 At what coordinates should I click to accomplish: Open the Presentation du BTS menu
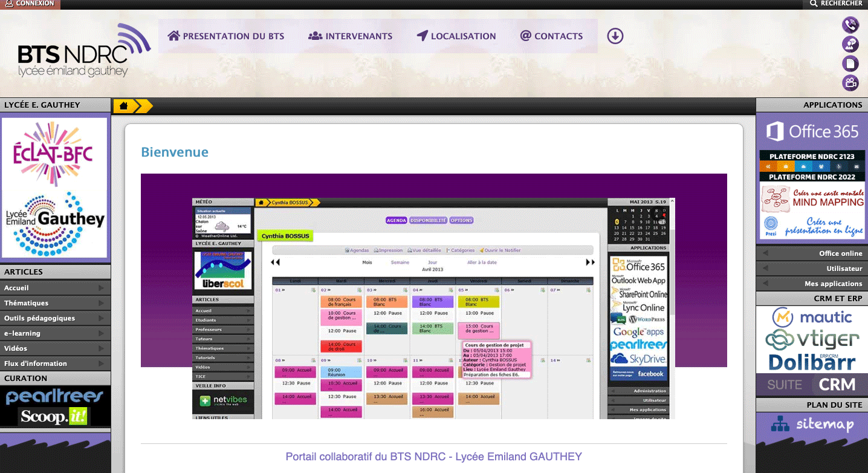coord(226,36)
